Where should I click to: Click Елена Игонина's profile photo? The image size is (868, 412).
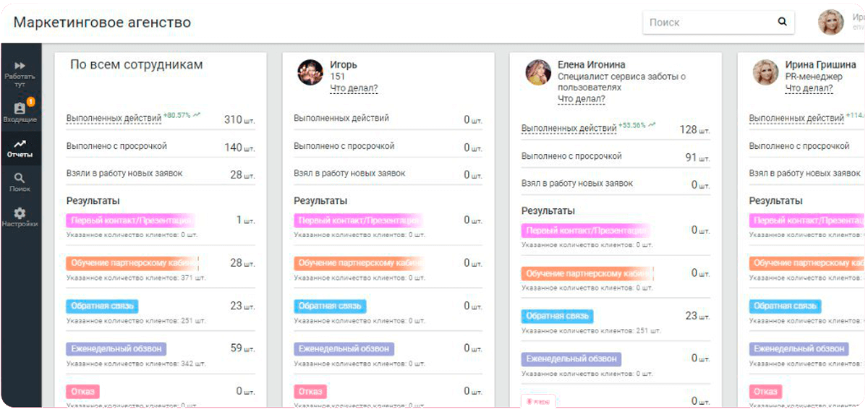(538, 72)
